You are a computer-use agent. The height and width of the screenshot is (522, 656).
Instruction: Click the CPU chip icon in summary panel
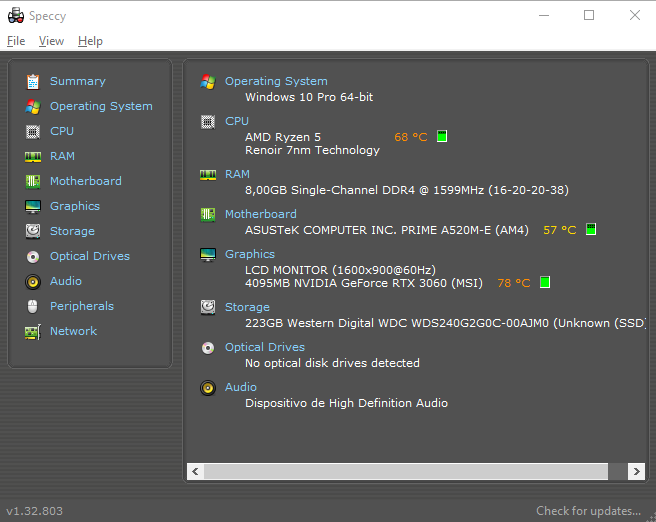208,122
